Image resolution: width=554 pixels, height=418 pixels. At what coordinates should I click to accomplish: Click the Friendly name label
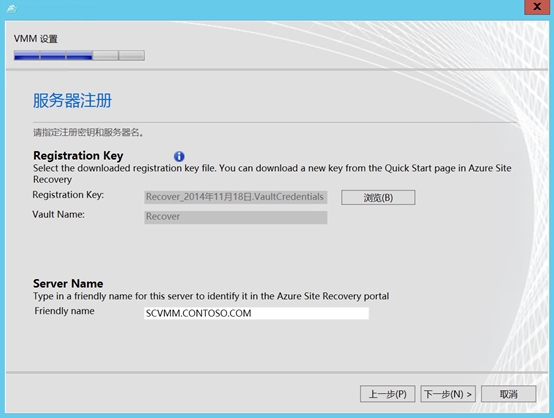(64, 311)
